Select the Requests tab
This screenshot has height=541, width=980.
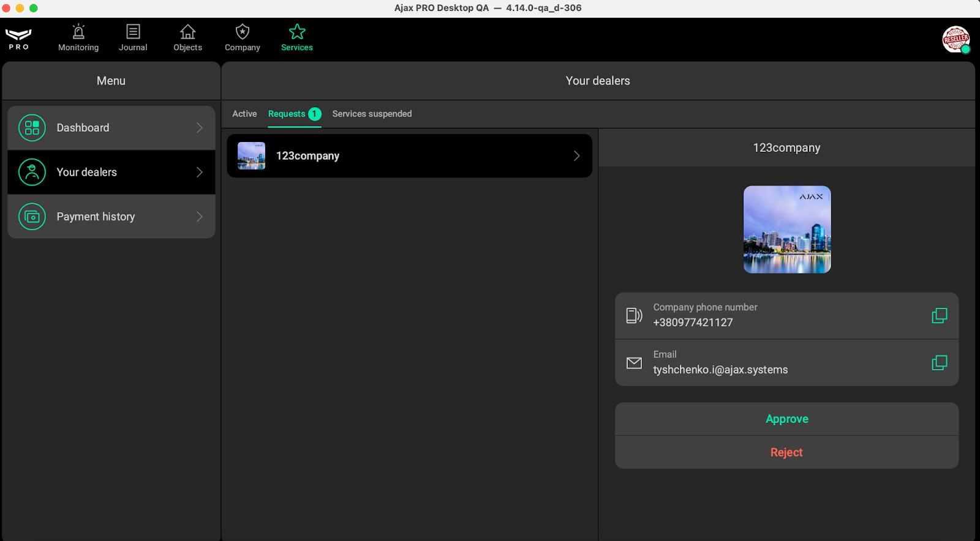coord(287,114)
